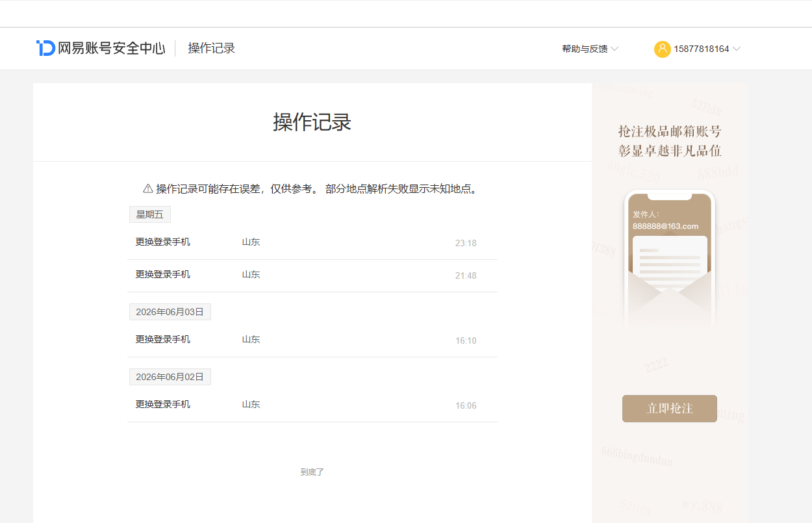Click the 888888@163.com sender text
This screenshot has height=523, width=812.
(x=665, y=226)
